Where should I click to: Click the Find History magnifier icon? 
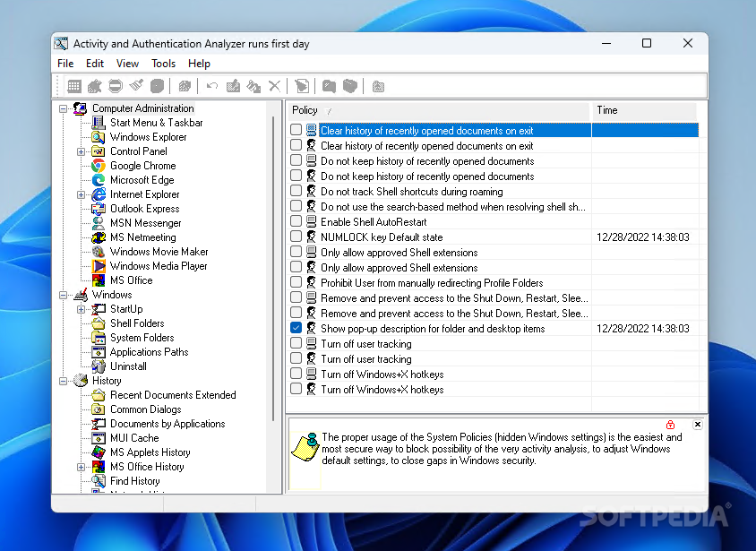pyautogui.click(x=99, y=481)
